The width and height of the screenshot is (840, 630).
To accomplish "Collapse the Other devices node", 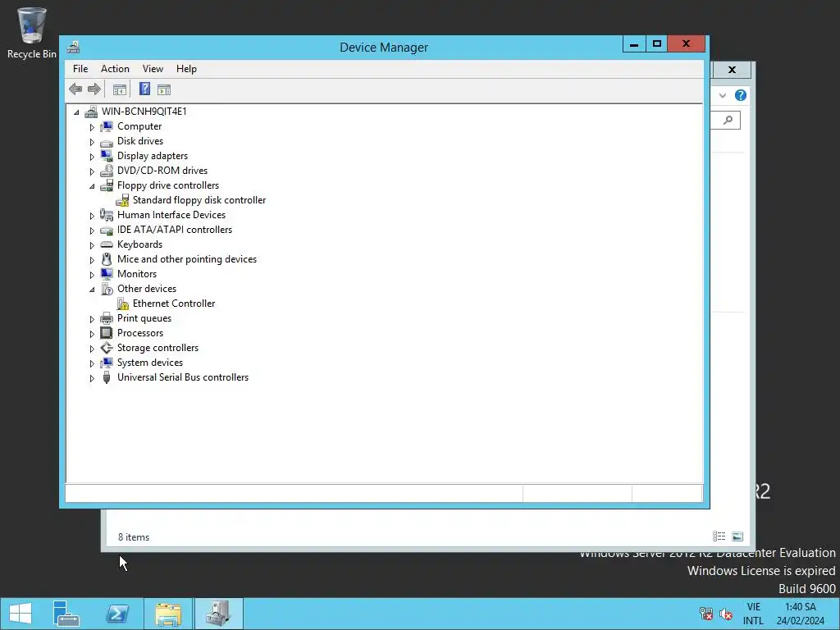I will [92, 290].
